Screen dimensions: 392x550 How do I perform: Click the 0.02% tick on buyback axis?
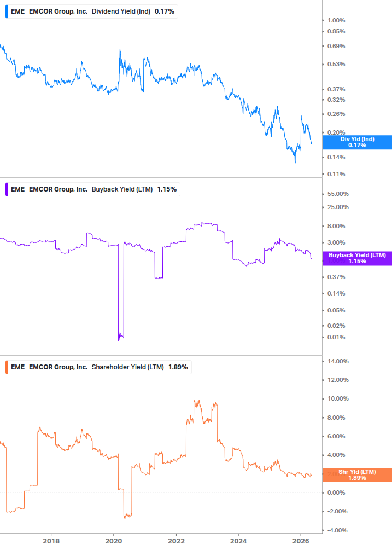[336, 326]
